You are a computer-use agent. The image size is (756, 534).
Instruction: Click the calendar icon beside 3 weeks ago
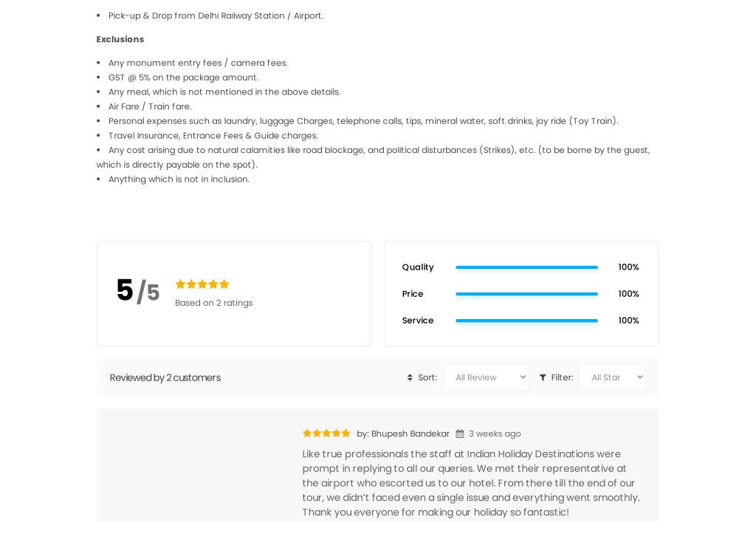tap(460, 434)
